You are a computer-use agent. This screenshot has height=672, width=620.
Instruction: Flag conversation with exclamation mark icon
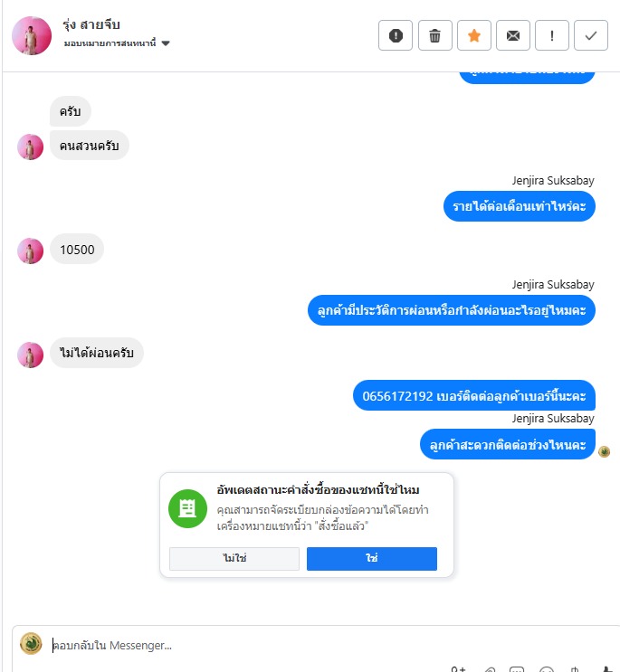[552, 35]
